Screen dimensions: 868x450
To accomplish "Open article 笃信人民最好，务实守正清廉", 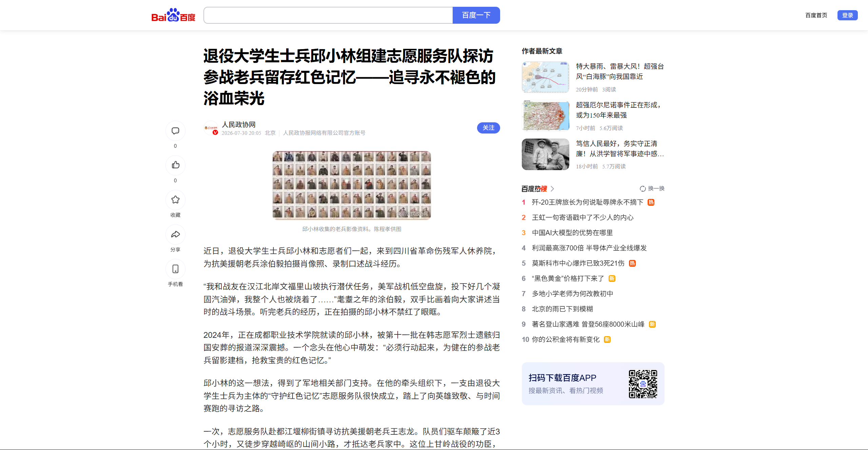I will pyautogui.click(x=620, y=149).
